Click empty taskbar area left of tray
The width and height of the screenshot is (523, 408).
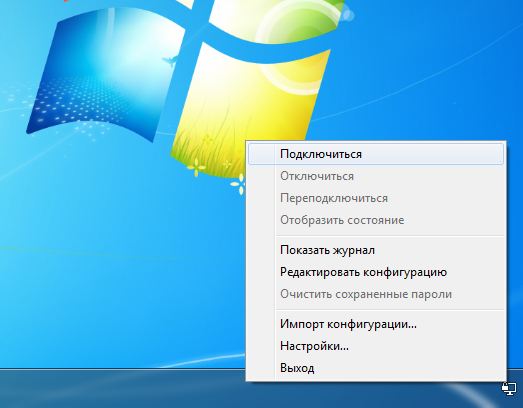click(x=120, y=389)
